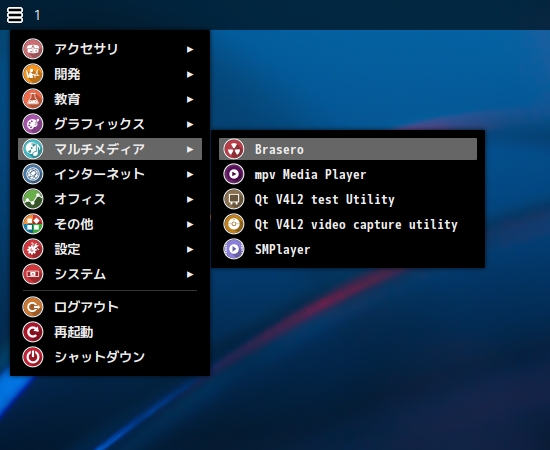Expand the マルチメディア submenu arrow
The height and width of the screenshot is (450, 550).
pyautogui.click(x=190, y=149)
